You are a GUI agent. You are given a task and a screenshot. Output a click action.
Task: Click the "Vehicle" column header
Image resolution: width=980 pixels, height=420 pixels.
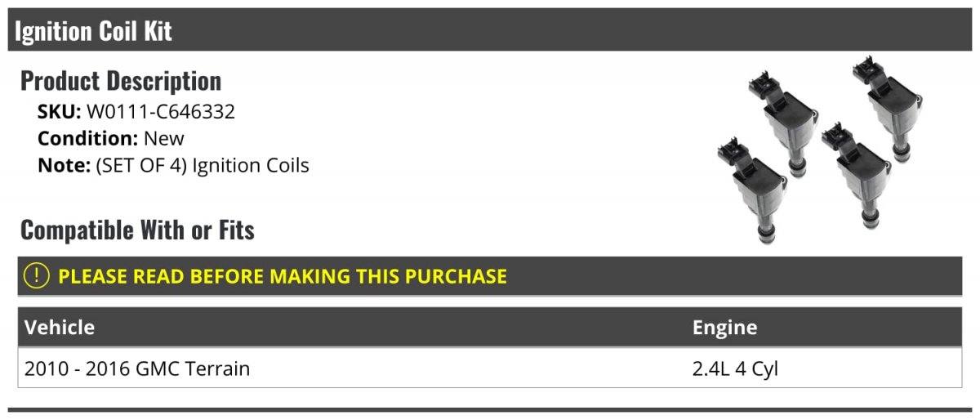pos(60,328)
